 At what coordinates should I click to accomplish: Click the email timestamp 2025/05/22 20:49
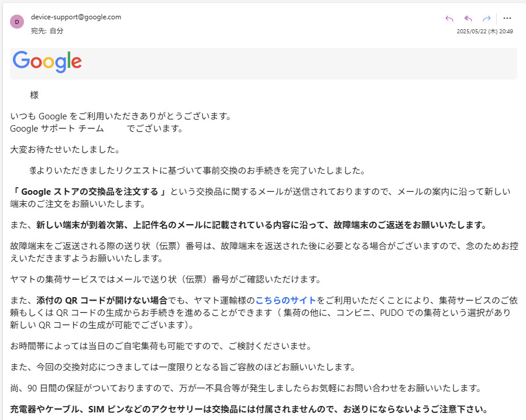click(484, 32)
